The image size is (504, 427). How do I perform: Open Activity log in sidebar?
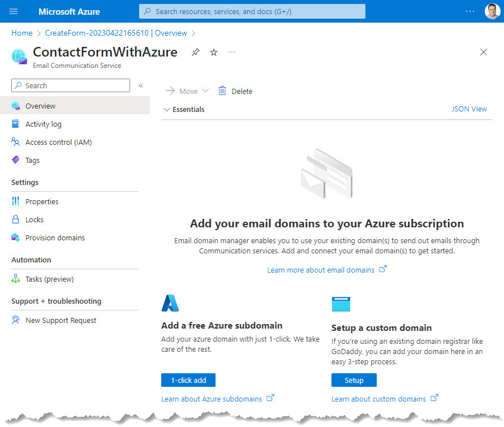[44, 124]
